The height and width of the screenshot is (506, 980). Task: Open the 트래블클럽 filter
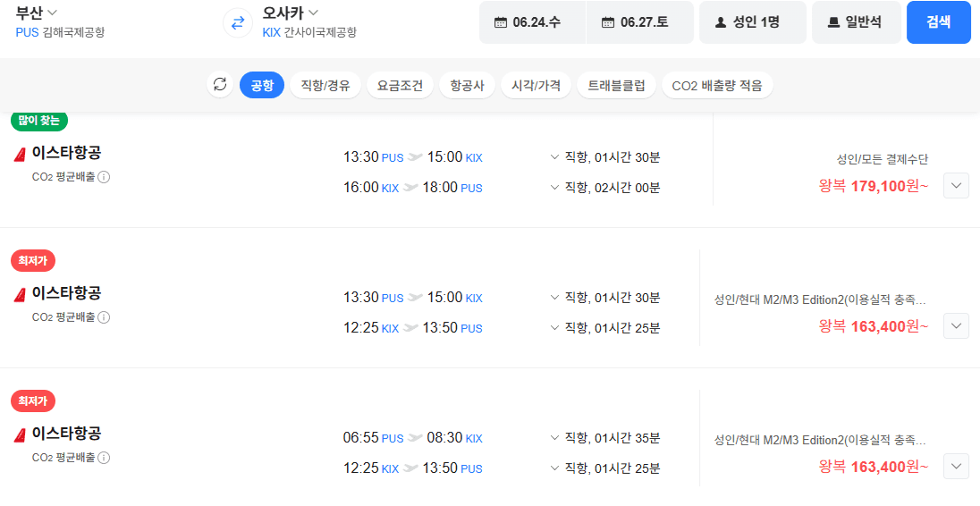coord(616,85)
